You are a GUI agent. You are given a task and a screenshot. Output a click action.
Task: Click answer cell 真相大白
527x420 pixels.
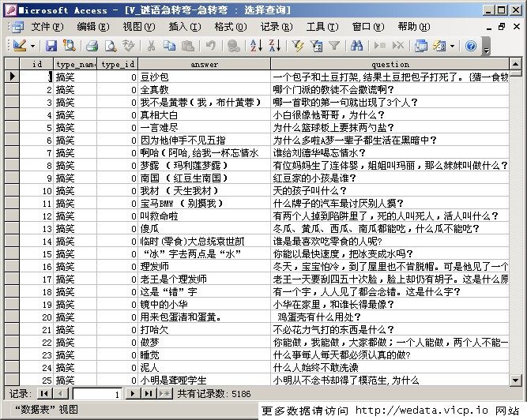[x=205, y=114]
